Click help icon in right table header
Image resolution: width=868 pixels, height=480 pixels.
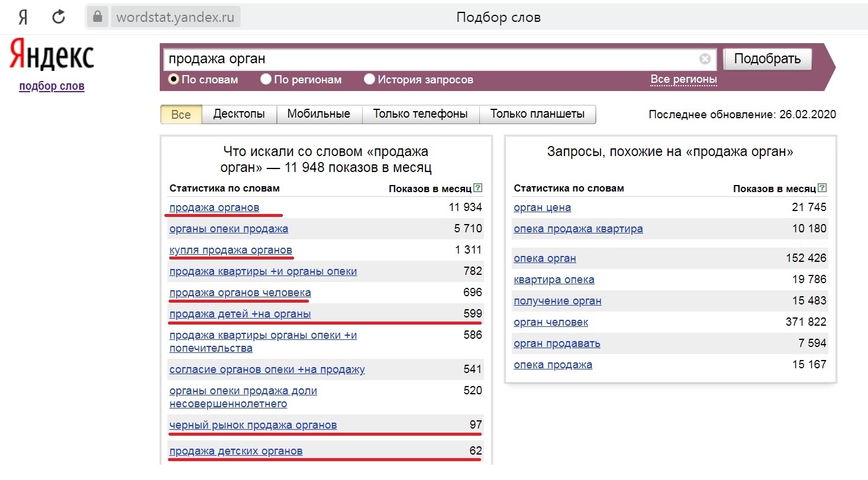click(822, 189)
